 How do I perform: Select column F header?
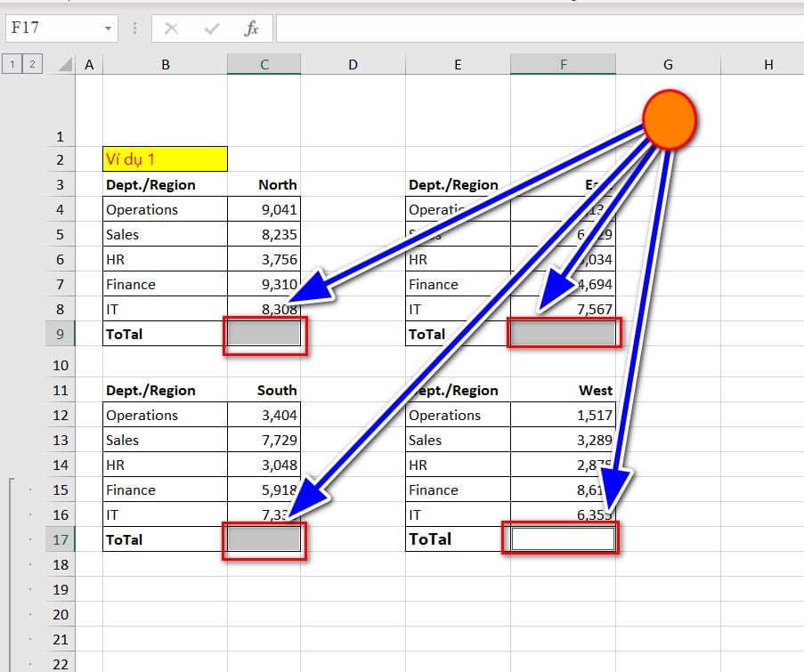(563, 65)
